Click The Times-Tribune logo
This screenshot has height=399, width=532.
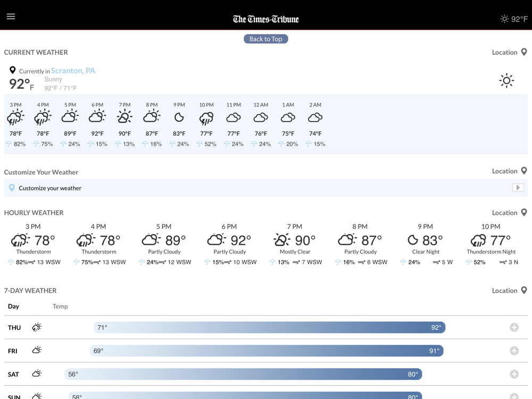click(x=266, y=19)
